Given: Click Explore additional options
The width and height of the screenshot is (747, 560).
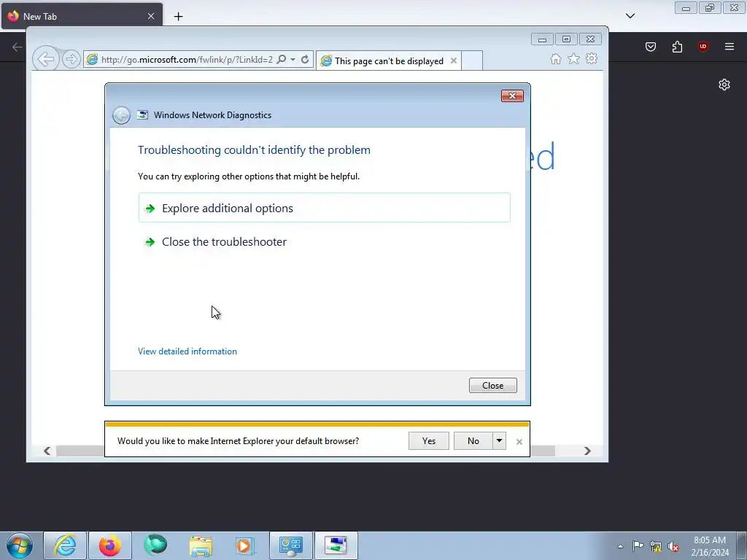Looking at the screenshot, I should pos(324,208).
